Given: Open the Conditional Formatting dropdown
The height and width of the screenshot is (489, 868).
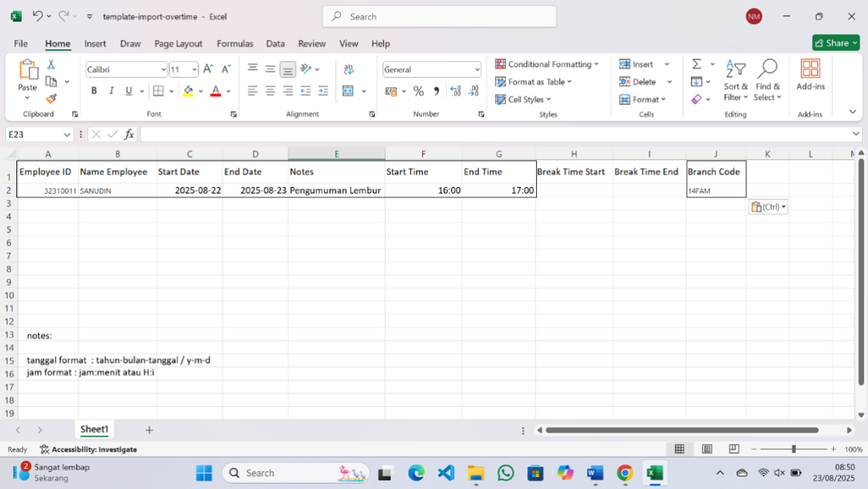Looking at the screenshot, I should click(x=547, y=64).
